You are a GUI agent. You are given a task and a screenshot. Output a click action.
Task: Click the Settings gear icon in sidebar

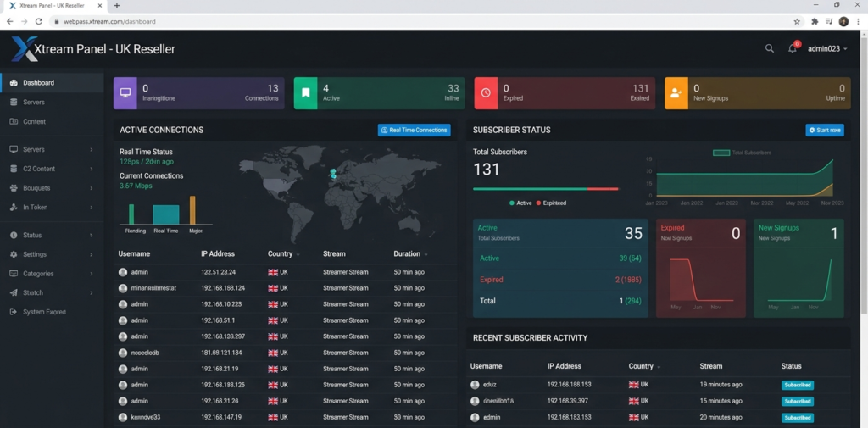[14, 255]
